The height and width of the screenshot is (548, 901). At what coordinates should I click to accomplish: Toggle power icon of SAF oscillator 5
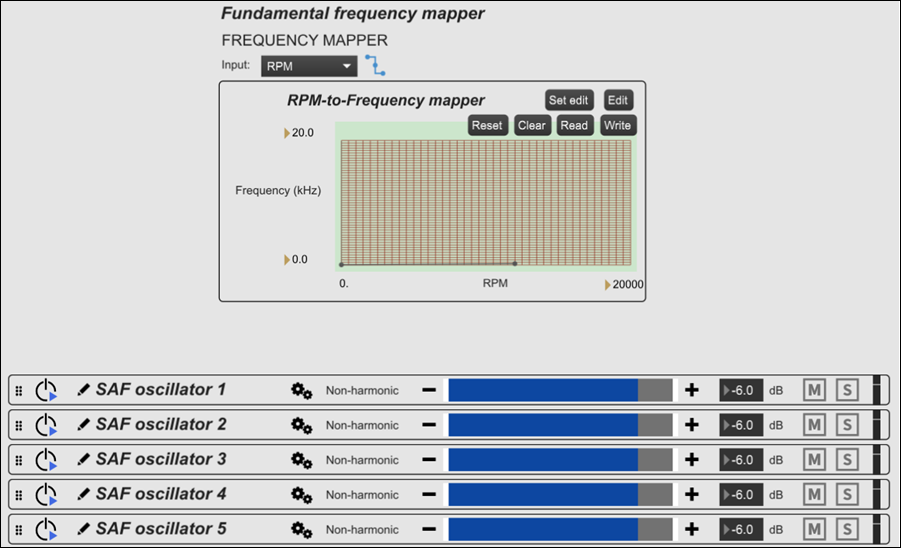tap(46, 530)
